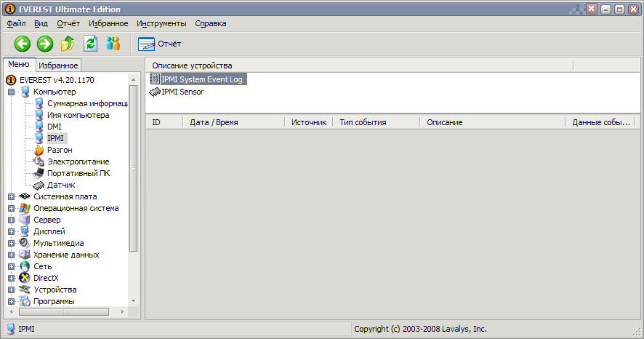The width and height of the screenshot is (644, 339).
Task: Click the Портативный ПК laptop icon
Action: [39, 173]
